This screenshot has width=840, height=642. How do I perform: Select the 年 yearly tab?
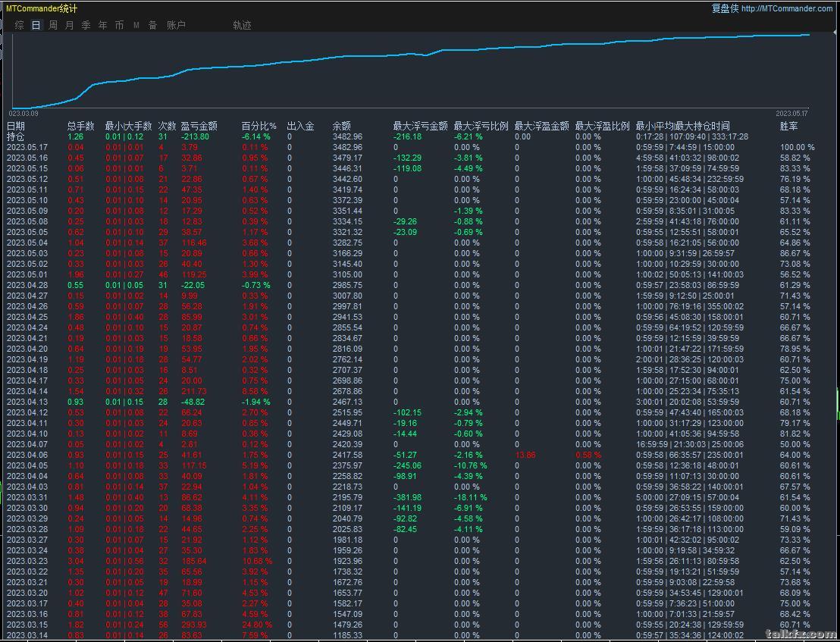click(x=102, y=25)
